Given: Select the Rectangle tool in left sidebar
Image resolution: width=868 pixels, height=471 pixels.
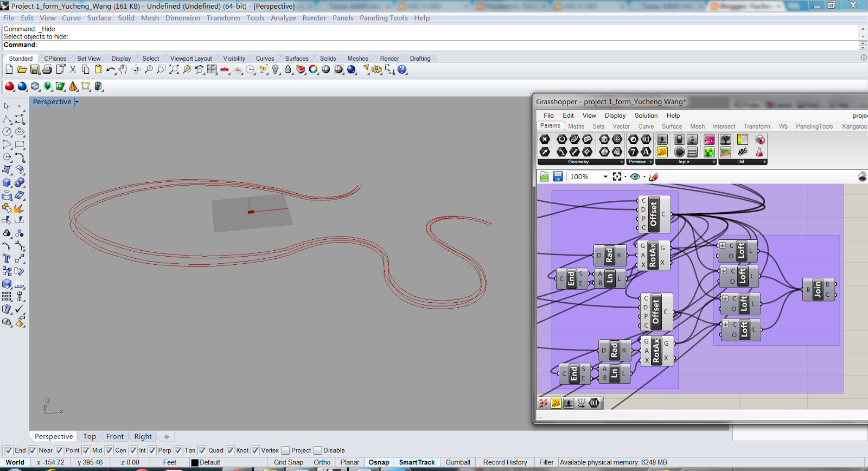Looking at the screenshot, I should click(20, 144).
